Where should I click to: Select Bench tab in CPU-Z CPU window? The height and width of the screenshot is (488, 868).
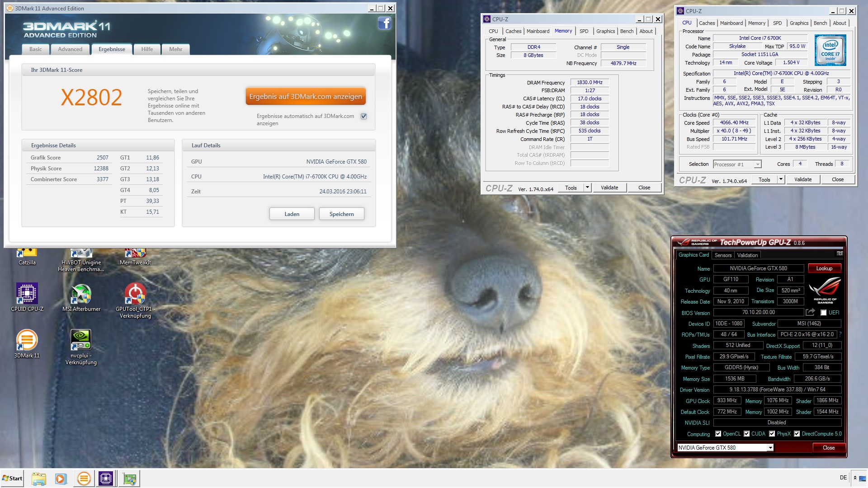tap(820, 23)
